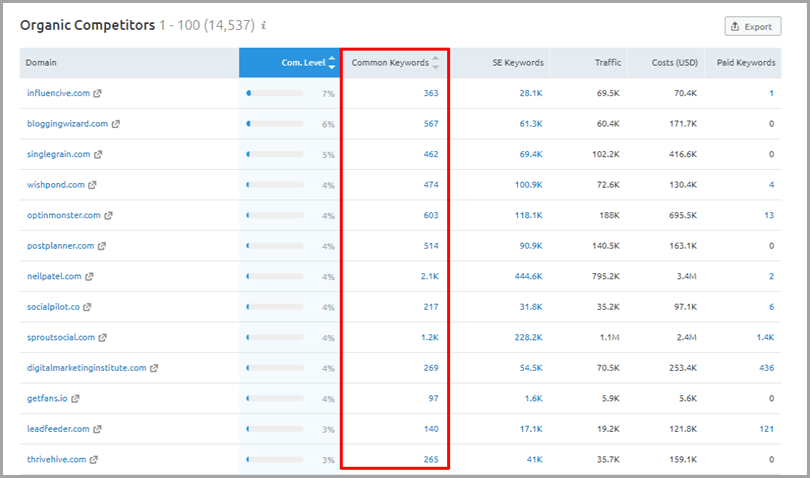Open external link icon beside optinmonster.com

[108, 215]
